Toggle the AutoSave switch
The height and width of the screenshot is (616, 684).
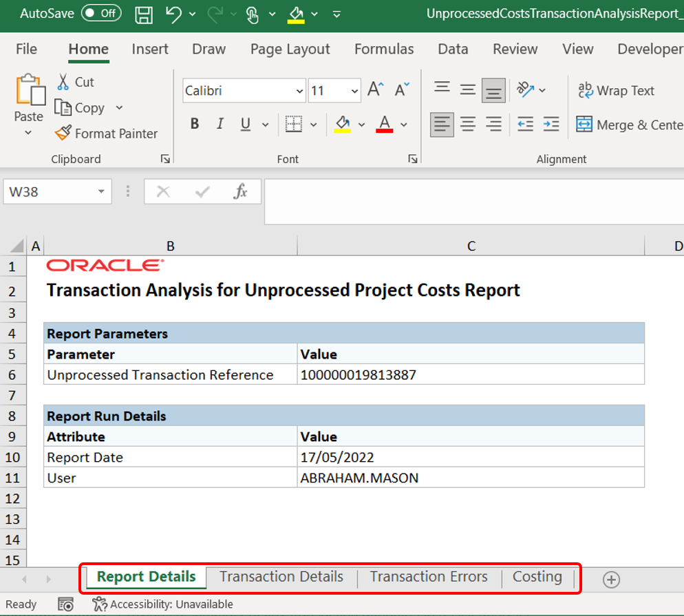[x=100, y=14]
